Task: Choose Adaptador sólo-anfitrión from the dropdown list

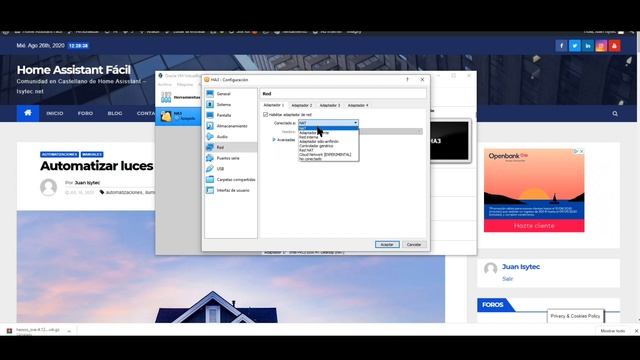Action: (329, 141)
